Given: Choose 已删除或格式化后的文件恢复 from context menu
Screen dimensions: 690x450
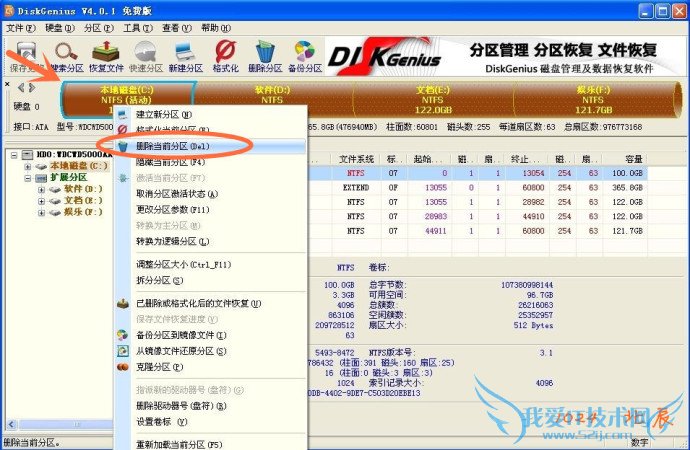Looking at the screenshot, I should (x=210, y=304).
